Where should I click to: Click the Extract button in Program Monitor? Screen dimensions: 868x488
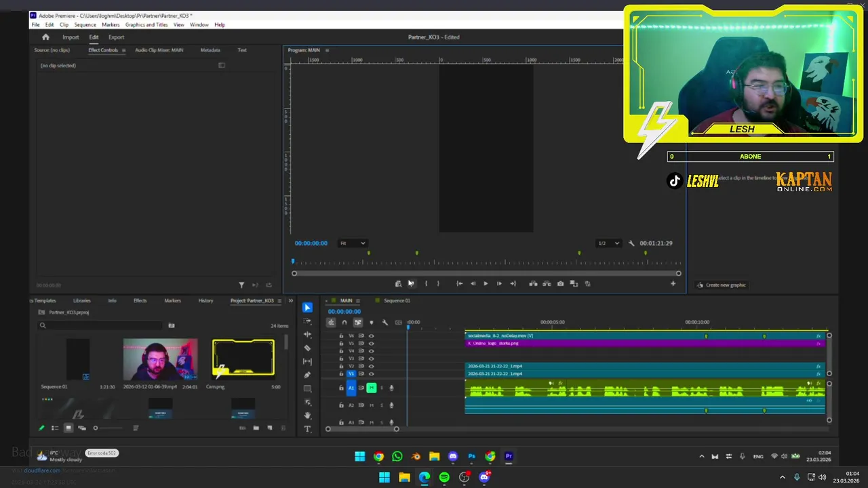pyautogui.click(x=547, y=284)
